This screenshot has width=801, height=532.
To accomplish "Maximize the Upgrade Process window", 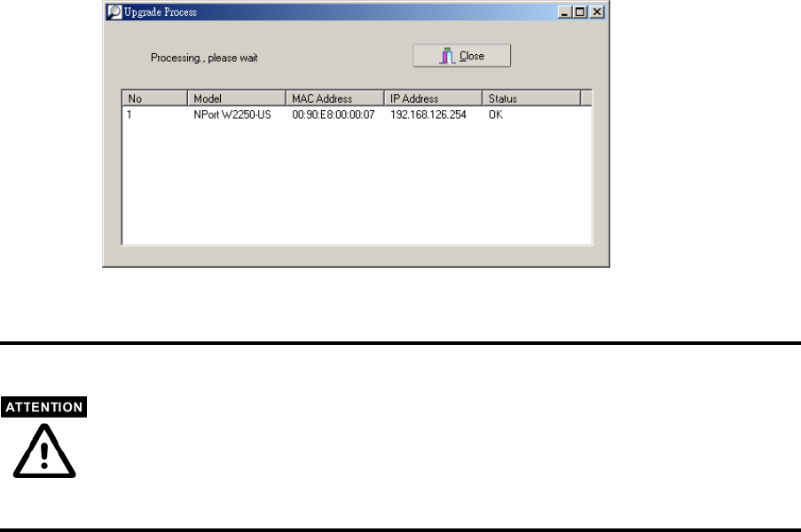I will click(x=580, y=12).
